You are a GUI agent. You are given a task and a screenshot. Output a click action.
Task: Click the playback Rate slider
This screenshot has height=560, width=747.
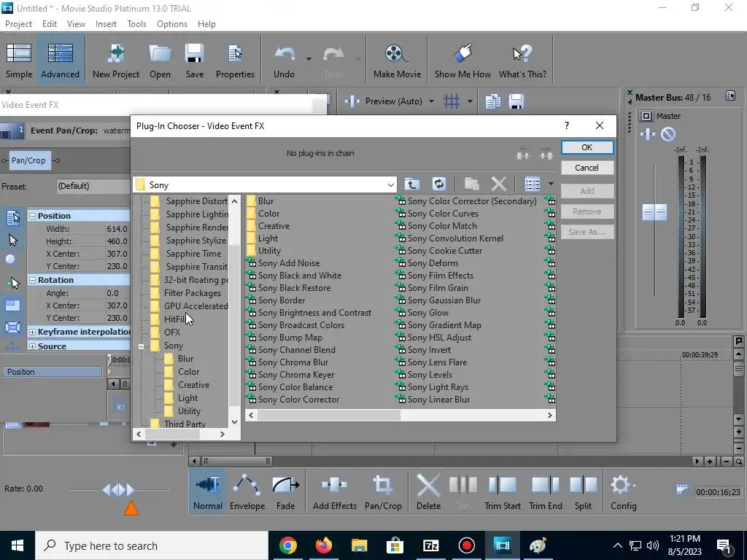tap(119, 489)
